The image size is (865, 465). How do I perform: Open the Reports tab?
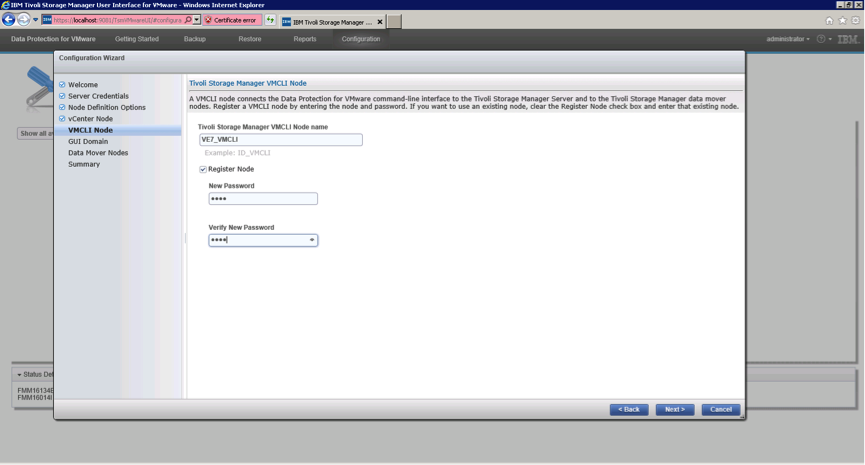tap(305, 39)
